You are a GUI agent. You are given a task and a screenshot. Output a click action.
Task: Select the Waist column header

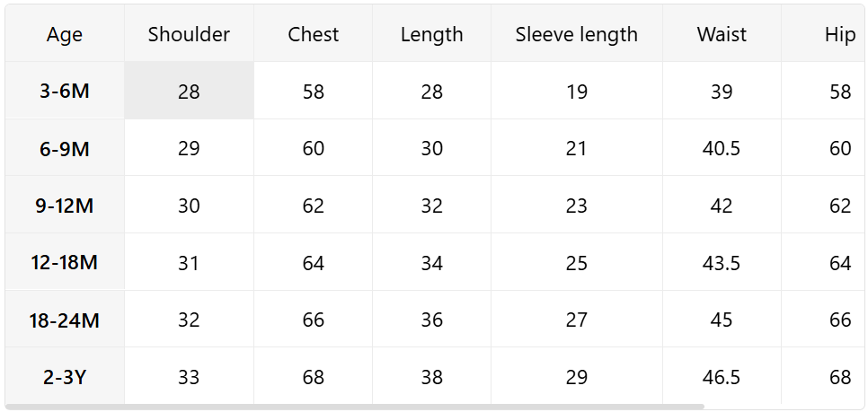pyautogui.click(x=722, y=33)
